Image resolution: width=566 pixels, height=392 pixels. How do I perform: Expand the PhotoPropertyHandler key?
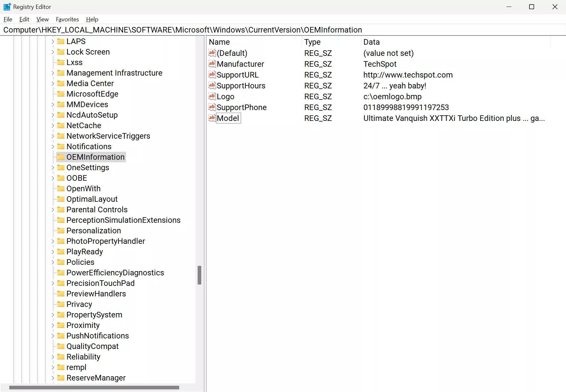53,241
